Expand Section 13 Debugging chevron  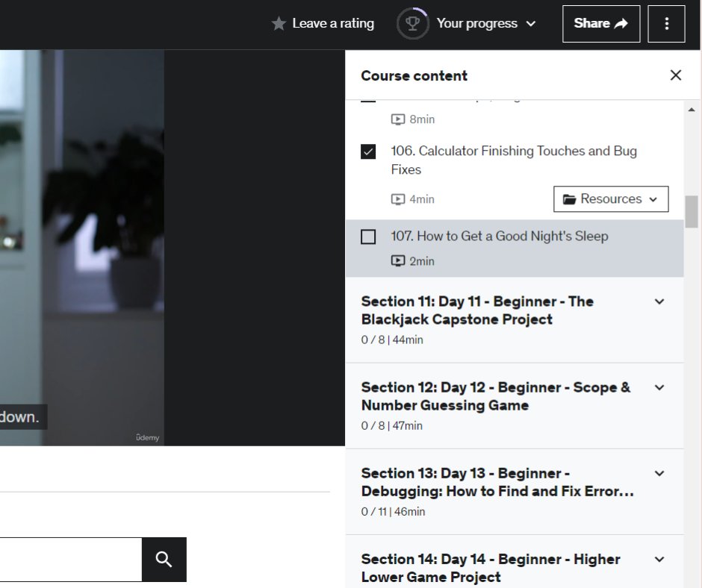[x=659, y=473]
